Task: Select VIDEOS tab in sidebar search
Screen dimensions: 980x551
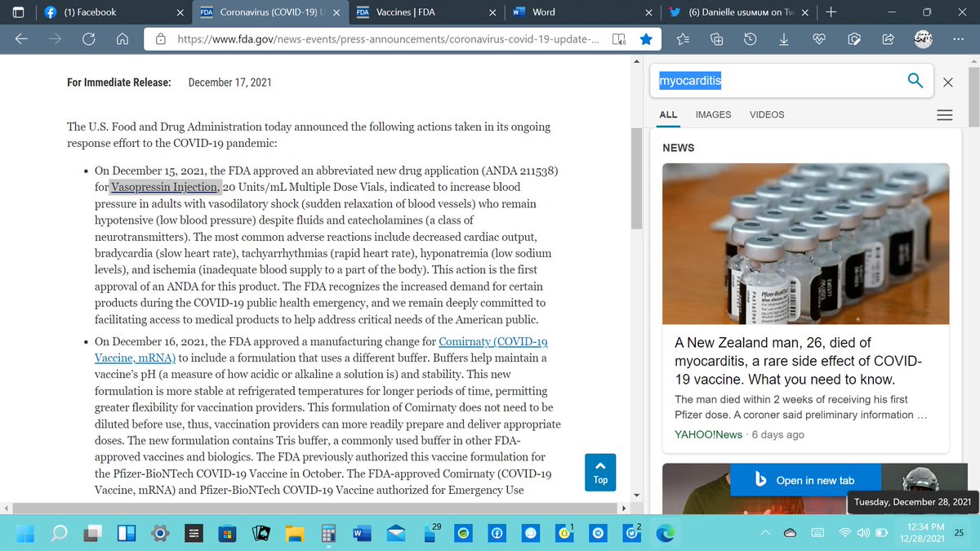Action: tap(767, 115)
